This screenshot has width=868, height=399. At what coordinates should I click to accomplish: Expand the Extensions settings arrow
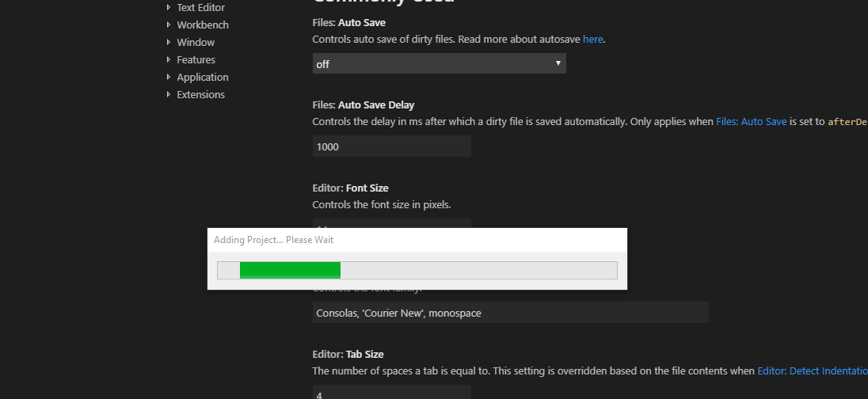click(x=169, y=95)
